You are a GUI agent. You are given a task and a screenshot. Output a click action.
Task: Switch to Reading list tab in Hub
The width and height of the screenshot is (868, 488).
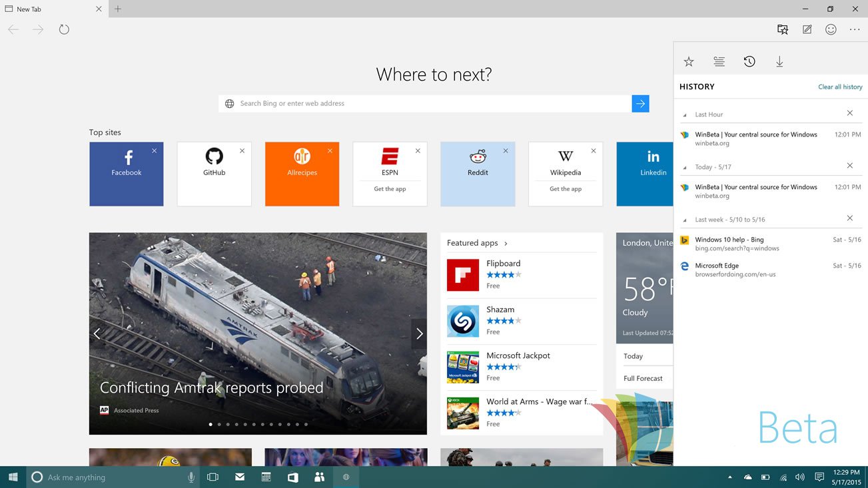point(719,62)
